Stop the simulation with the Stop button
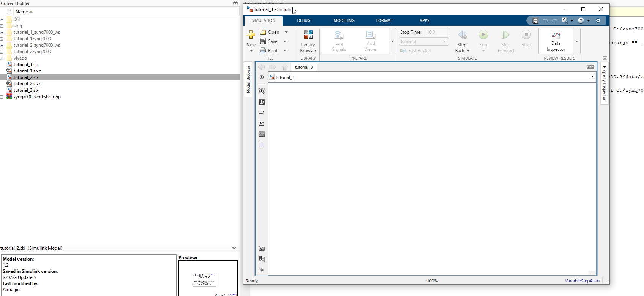 [x=526, y=35]
